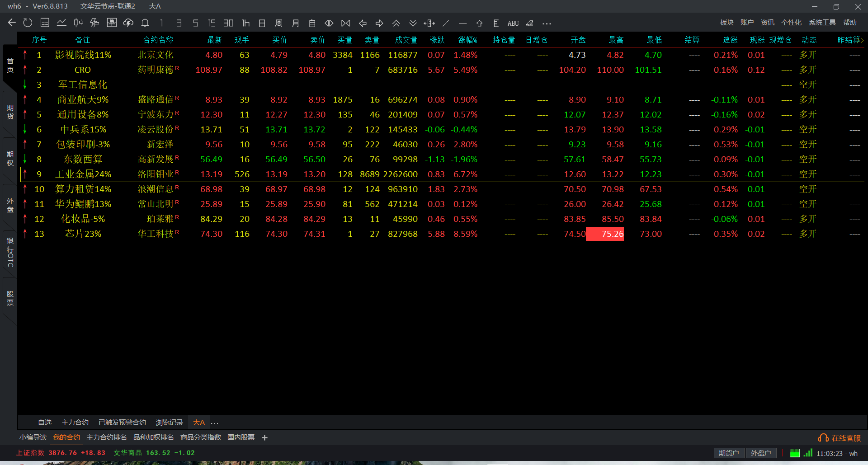Open the 小编导读 page tab
The height and width of the screenshot is (465, 868).
33,437
